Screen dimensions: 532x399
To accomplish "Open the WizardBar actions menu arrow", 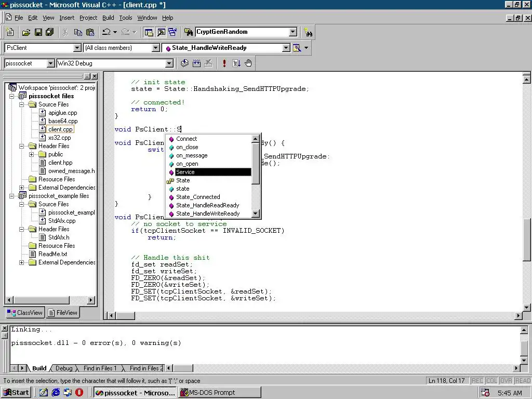I will coord(306,48).
